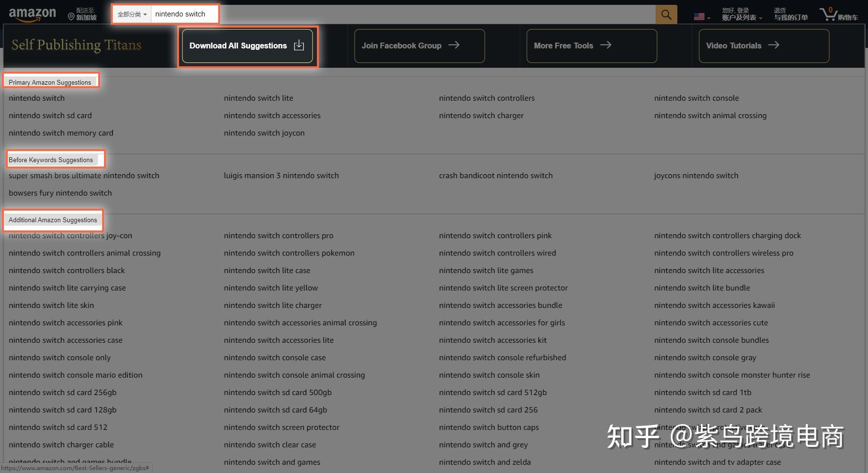Select nintendo switch controllers wireless pro
The width and height of the screenshot is (868, 473).
(x=724, y=253)
